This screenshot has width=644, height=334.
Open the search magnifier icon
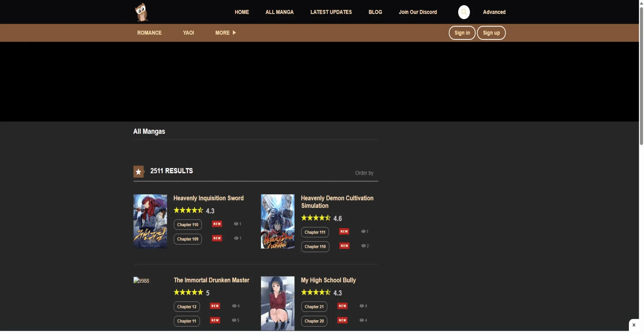[x=463, y=12]
